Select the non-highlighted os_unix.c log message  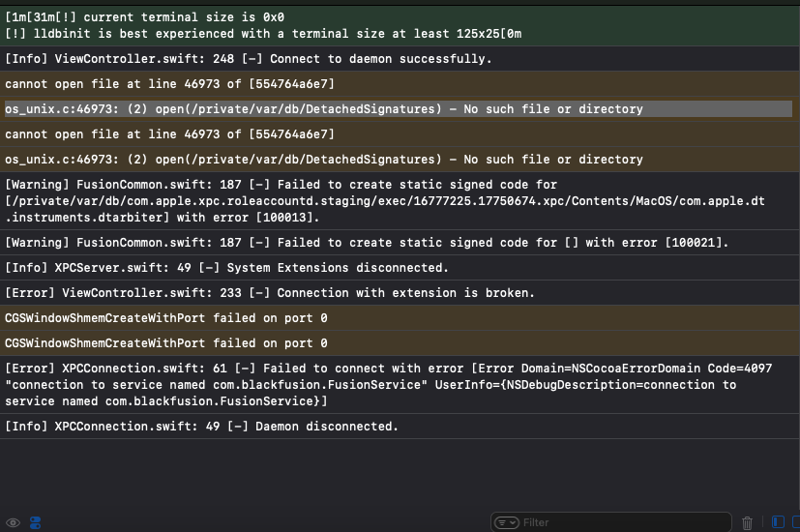pyautogui.click(x=324, y=160)
